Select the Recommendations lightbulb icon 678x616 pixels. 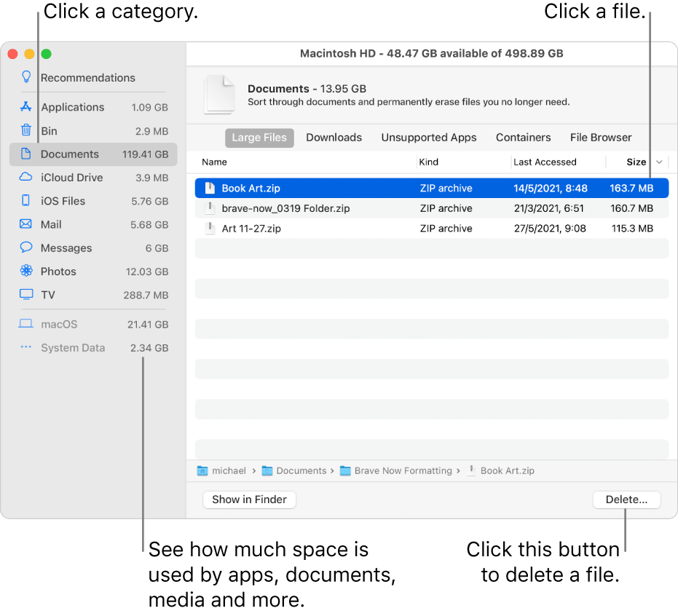pyautogui.click(x=26, y=77)
